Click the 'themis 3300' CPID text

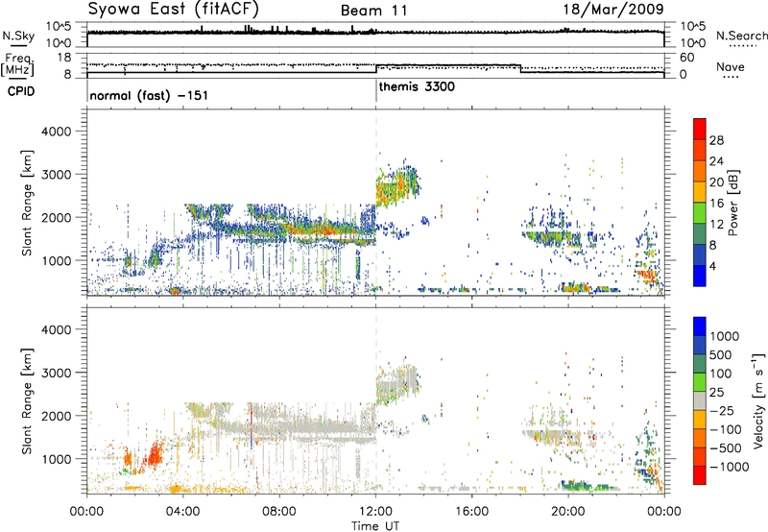417,87
